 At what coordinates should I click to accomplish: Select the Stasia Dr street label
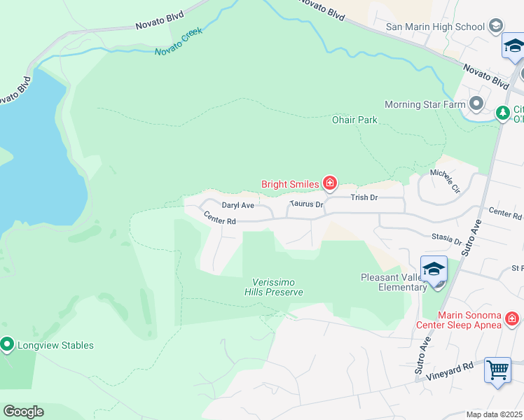447,239
